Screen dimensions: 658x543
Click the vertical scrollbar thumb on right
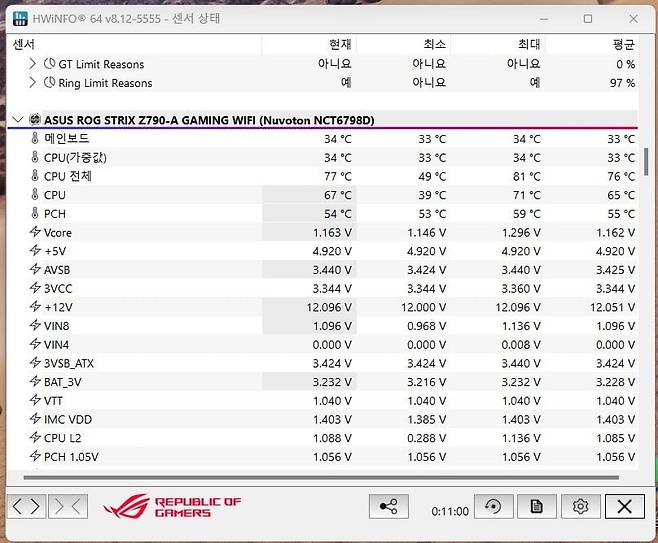pos(646,162)
